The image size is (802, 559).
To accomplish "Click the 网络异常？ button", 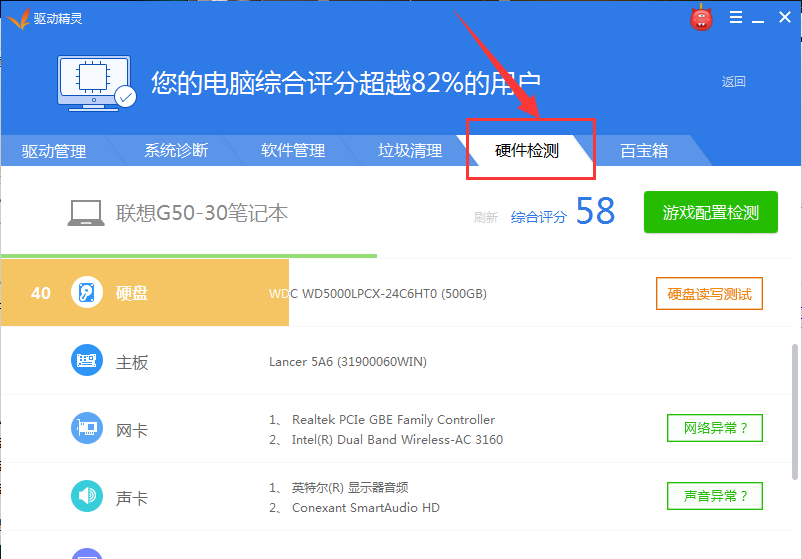I will (x=715, y=428).
